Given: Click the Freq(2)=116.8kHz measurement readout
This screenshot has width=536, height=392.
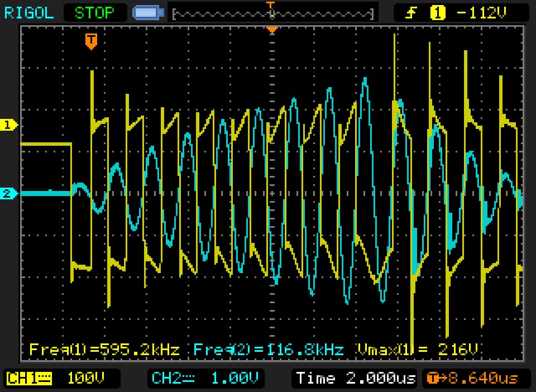Looking at the screenshot, I should [268, 350].
